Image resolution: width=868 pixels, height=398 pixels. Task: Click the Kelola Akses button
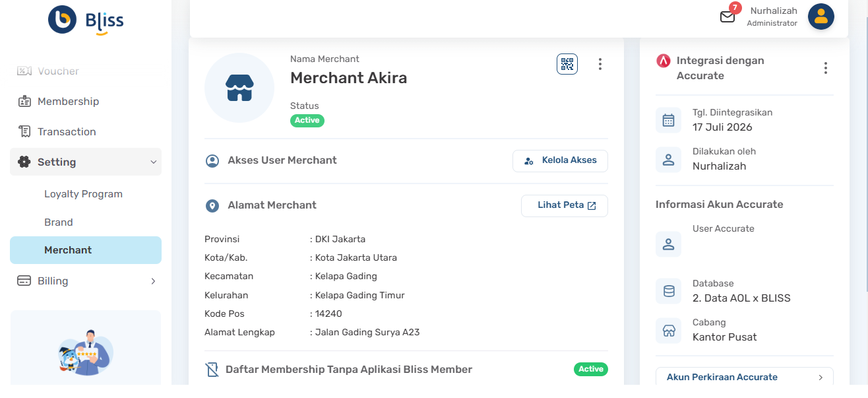click(x=560, y=161)
